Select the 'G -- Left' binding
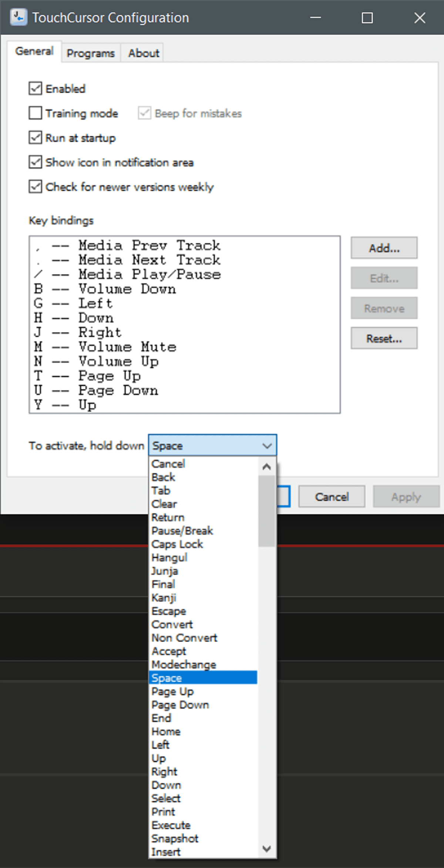Viewport: 444px width, 868px height. [x=184, y=303]
